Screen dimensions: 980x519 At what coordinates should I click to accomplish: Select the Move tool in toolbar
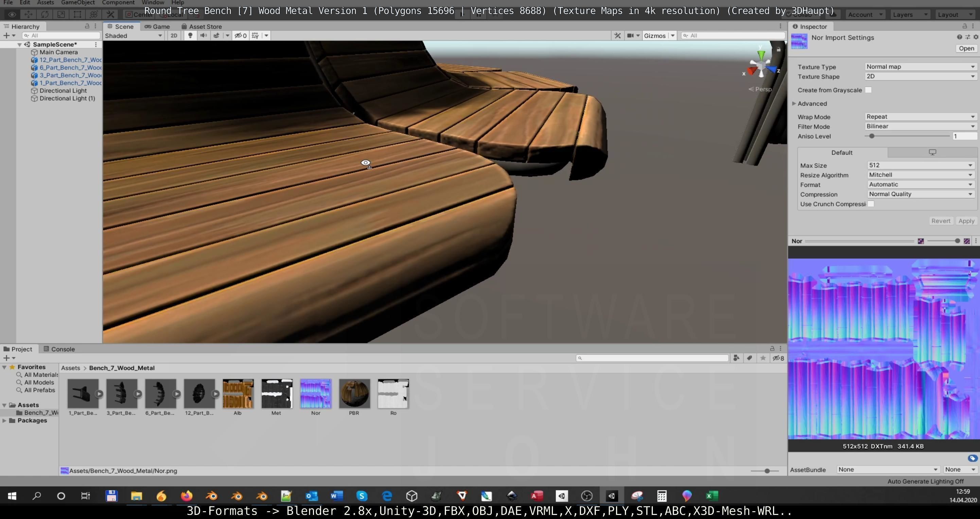(28, 15)
